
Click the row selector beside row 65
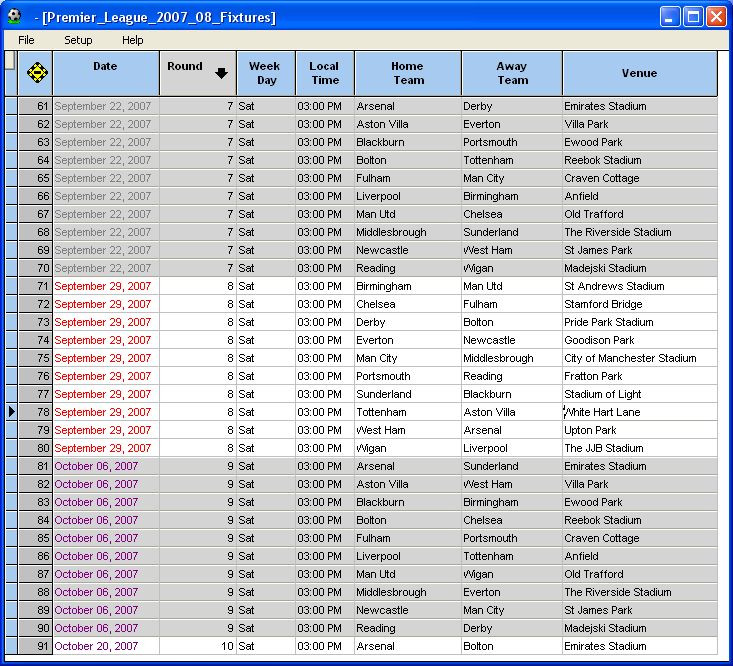[x=11, y=178]
